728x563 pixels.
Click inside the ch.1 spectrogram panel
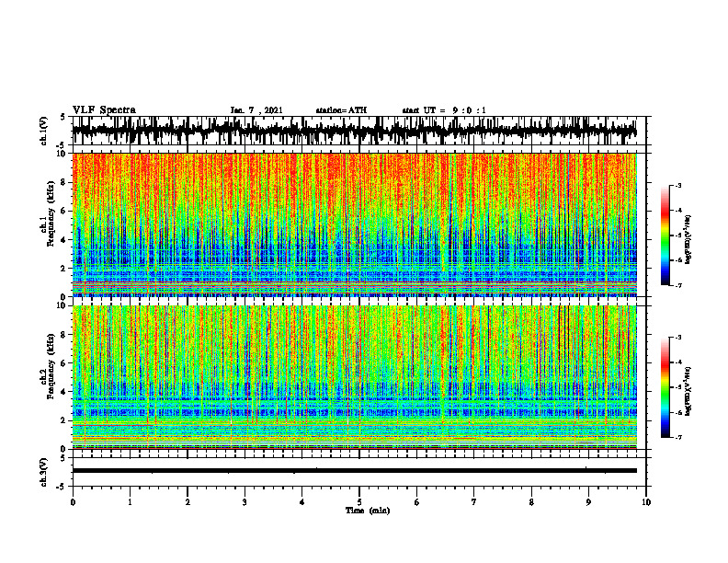[x=354, y=224]
